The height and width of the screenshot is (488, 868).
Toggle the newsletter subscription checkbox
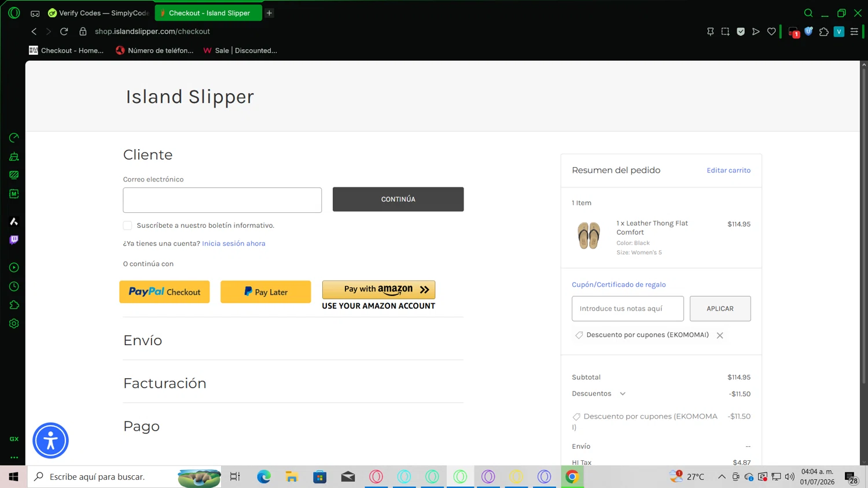tap(127, 225)
